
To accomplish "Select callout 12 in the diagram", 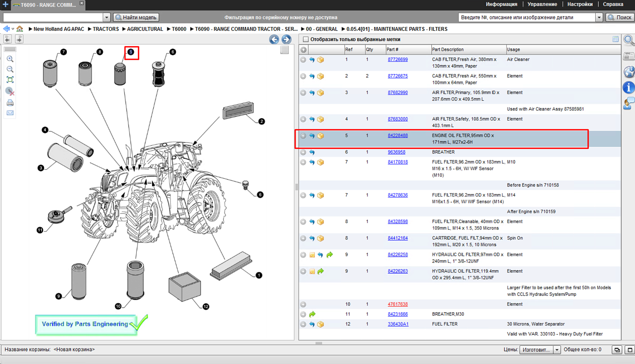I will pyautogui.click(x=206, y=307).
